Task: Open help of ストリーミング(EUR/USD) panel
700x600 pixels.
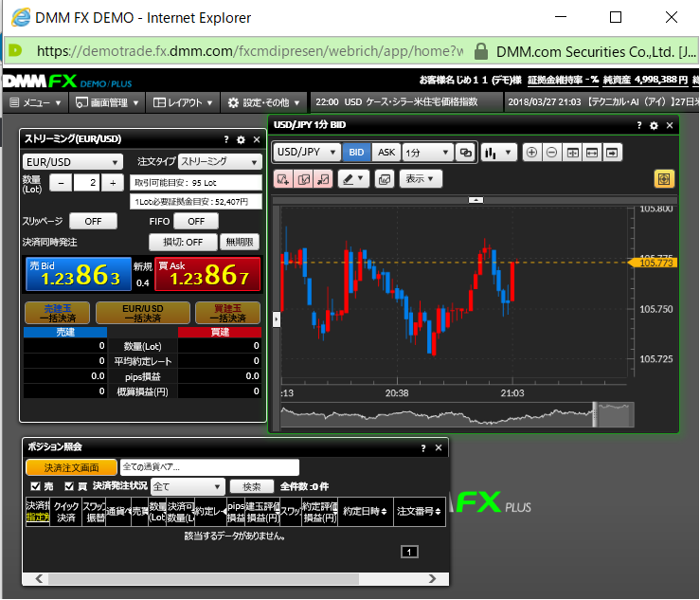Action: 226,140
